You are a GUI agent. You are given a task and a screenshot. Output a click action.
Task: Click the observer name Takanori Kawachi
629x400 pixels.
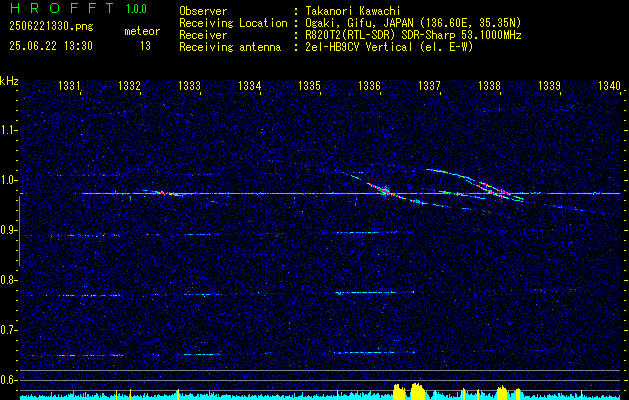click(353, 11)
